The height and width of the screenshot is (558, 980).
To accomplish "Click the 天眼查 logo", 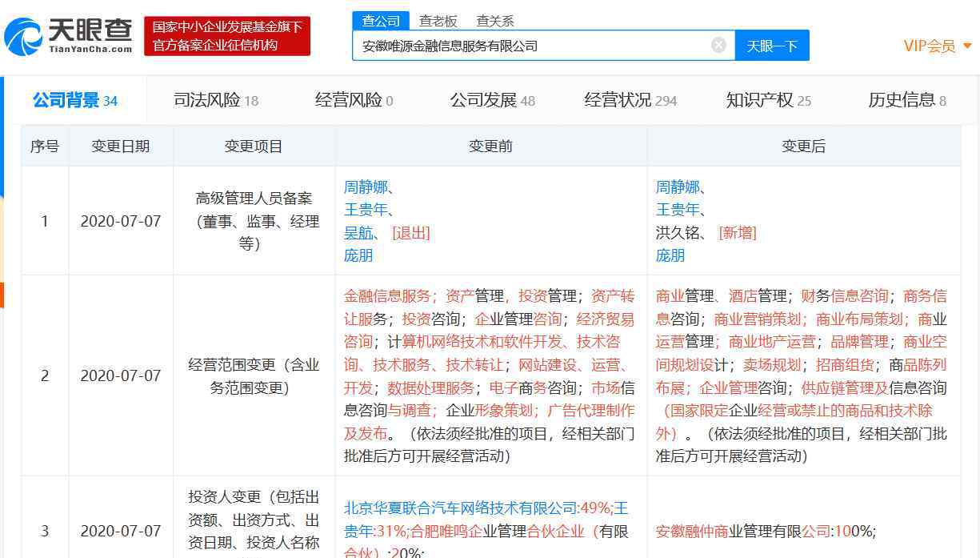I will pos(68,36).
